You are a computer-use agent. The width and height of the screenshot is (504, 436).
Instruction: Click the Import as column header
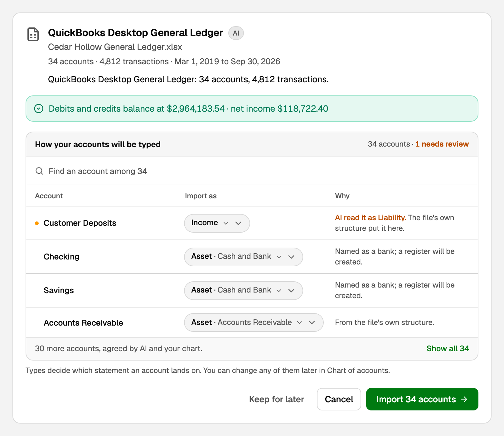coord(201,196)
